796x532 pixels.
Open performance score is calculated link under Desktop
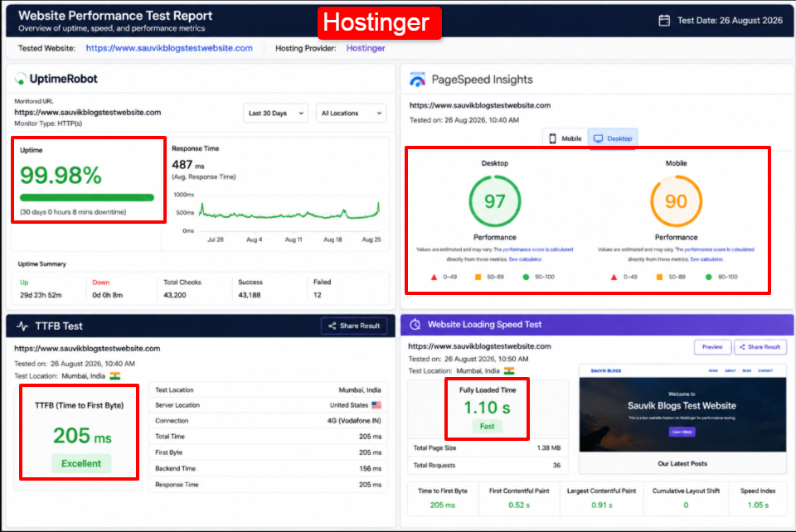click(537, 249)
